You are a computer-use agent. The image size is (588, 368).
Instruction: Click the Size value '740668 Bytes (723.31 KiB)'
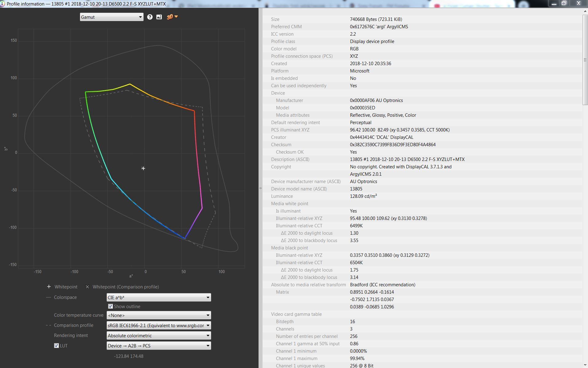[376, 19]
